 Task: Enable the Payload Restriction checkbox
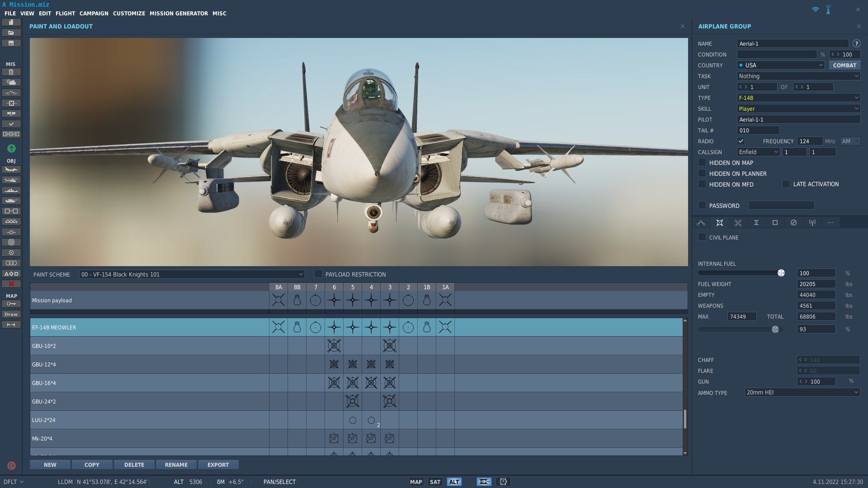click(x=318, y=274)
